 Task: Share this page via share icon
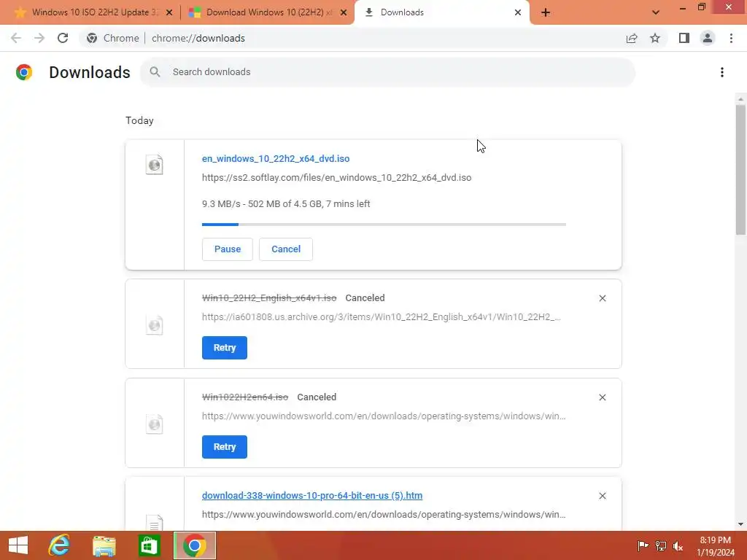[x=632, y=38]
